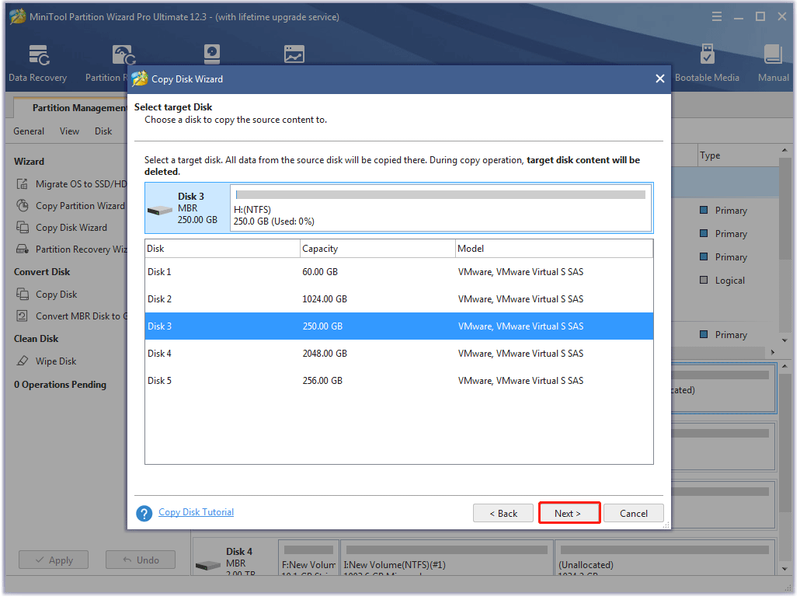Viewport: 800px width, 600px height.
Task: Open the Disk menu
Action: tap(103, 132)
